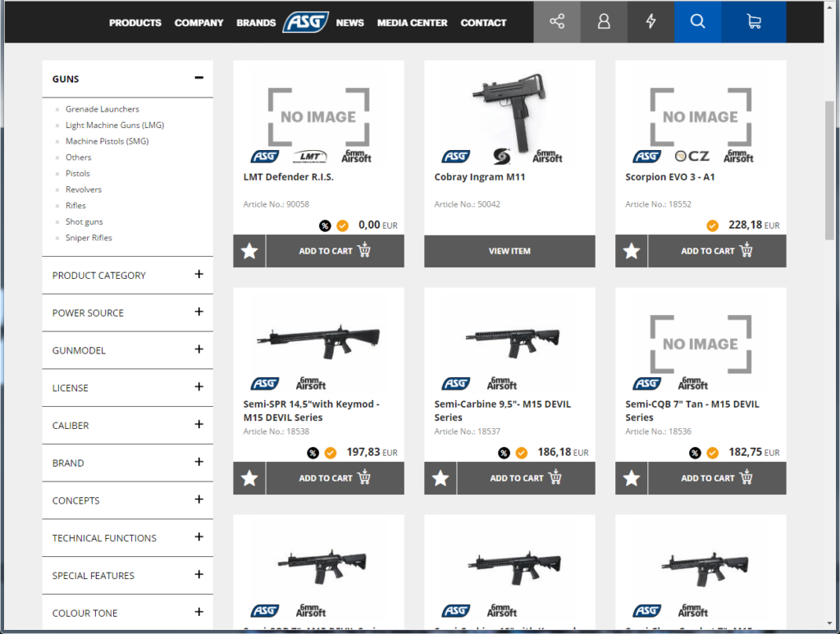The width and height of the screenshot is (840, 634).
Task: Filter by Light Machine Guns (LMG)
Action: click(115, 125)
